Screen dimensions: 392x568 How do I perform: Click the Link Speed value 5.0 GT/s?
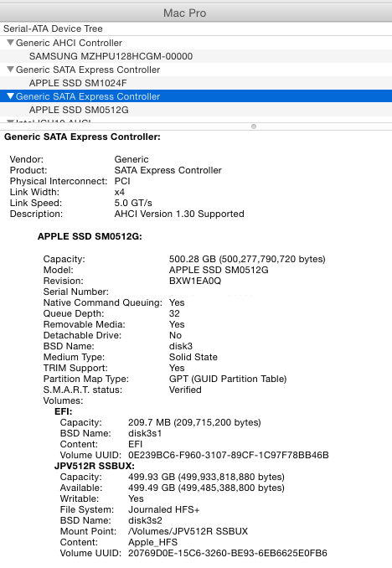point(133,204)
